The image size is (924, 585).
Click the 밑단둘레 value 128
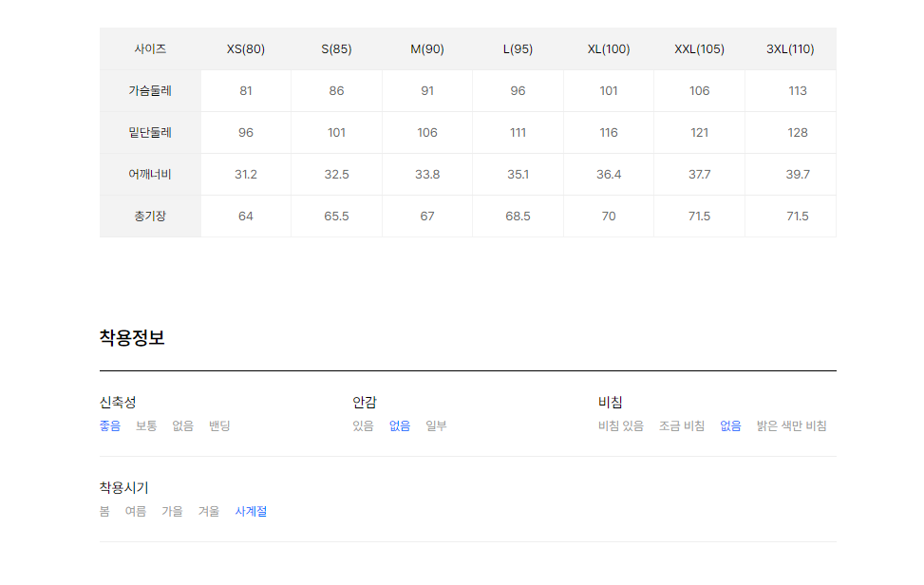[798, 133]
